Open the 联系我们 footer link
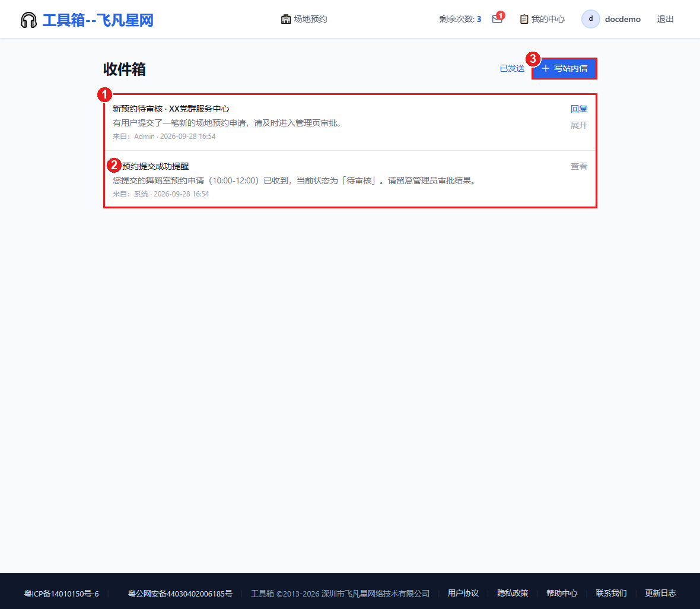Image resolution: width=700 pixels, height=609 pixels. [x=611, y=593]
